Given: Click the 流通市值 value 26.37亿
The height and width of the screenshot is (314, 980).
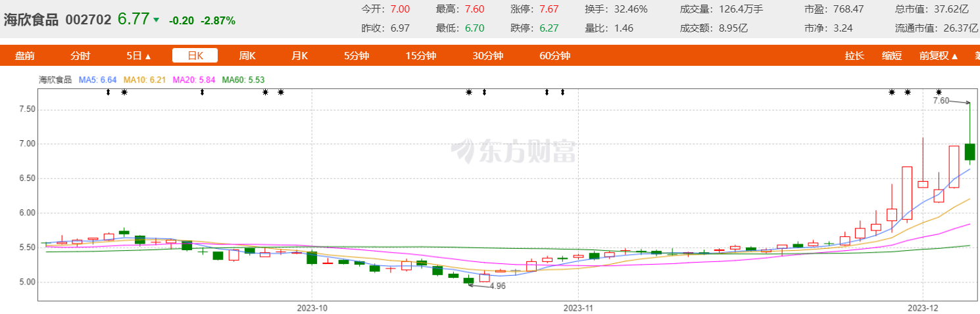Looking at the screenshot, I should 960,28.
